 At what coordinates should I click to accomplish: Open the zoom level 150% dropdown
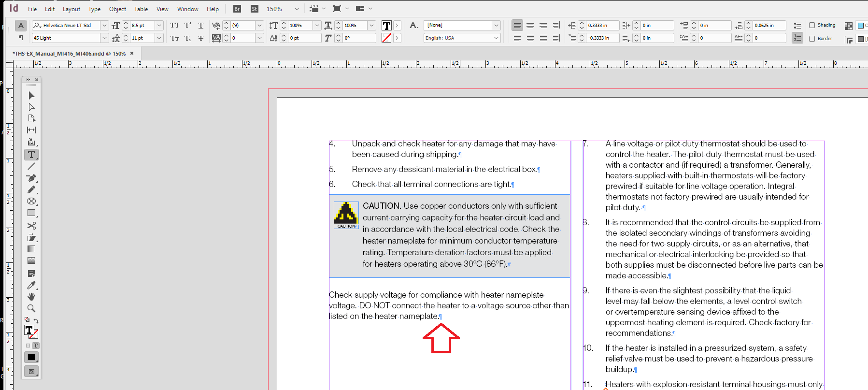point(297,9)
